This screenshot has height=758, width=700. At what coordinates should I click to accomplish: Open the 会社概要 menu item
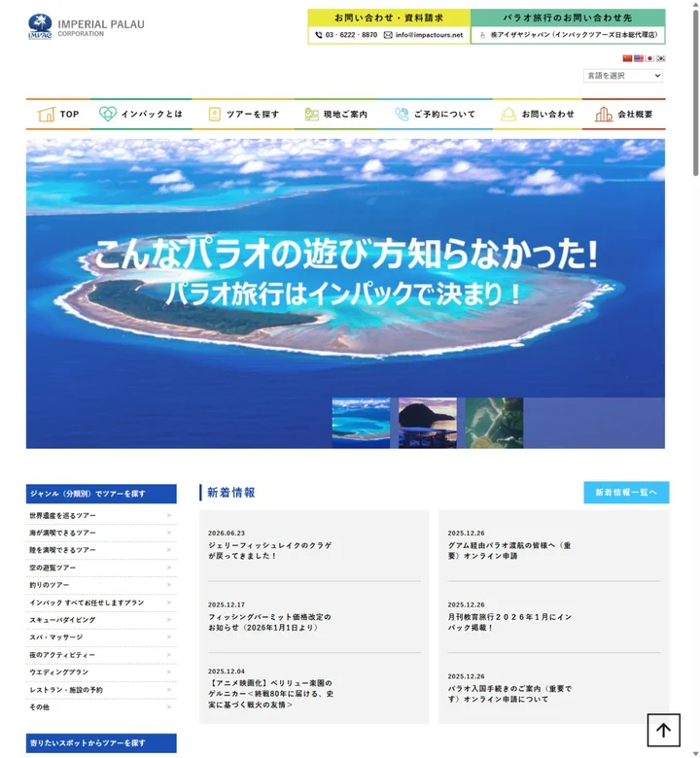coord(623,114)
